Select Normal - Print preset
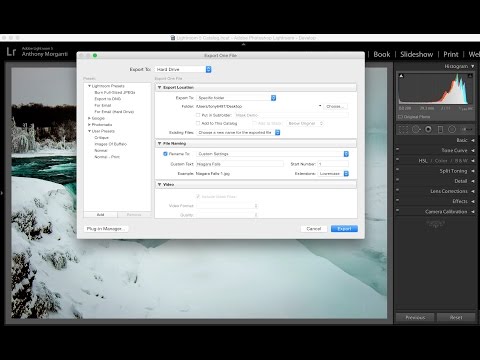 tap(107, 157)
